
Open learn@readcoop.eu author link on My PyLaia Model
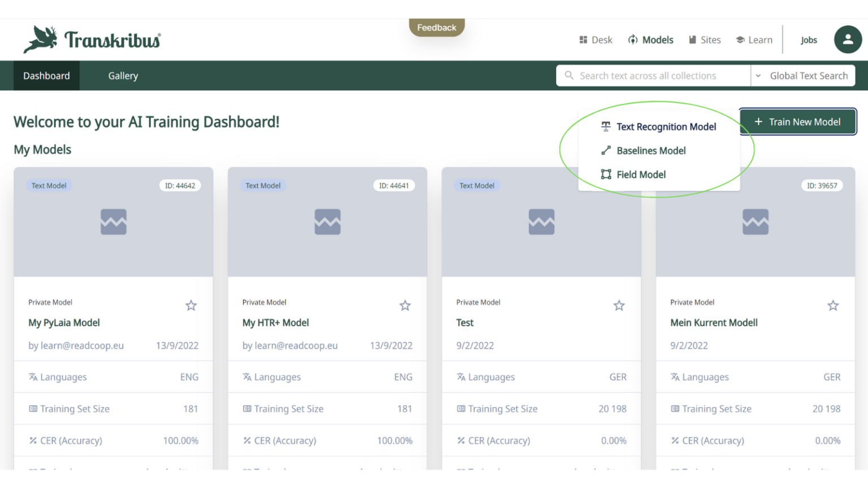click(82, 345)
